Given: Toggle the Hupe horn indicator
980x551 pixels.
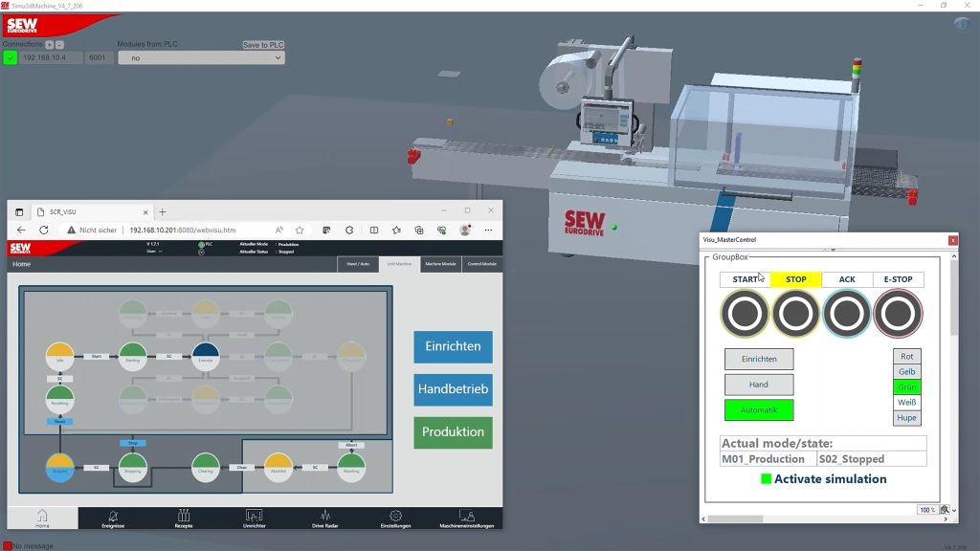Looking at the screenshot, I should 906,418.
